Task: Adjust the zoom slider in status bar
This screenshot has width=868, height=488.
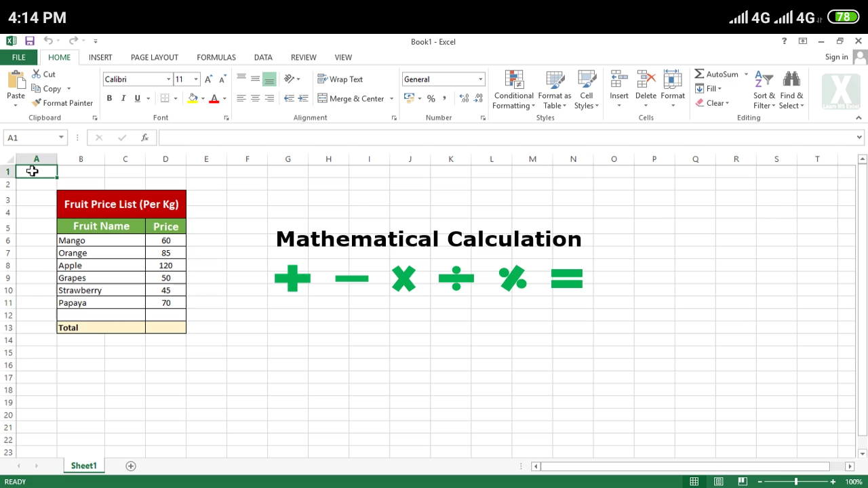Action: pyautogui.click(x=796, y=482)
